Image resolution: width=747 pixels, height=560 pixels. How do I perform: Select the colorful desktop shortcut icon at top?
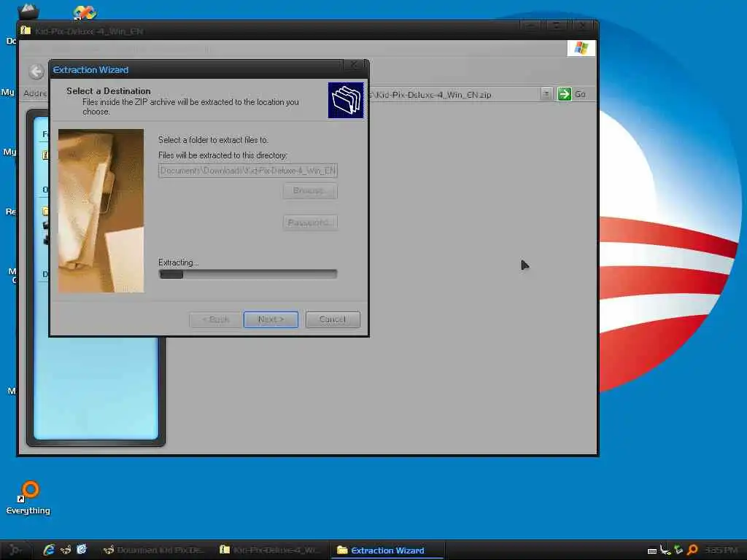coord(85,12)
